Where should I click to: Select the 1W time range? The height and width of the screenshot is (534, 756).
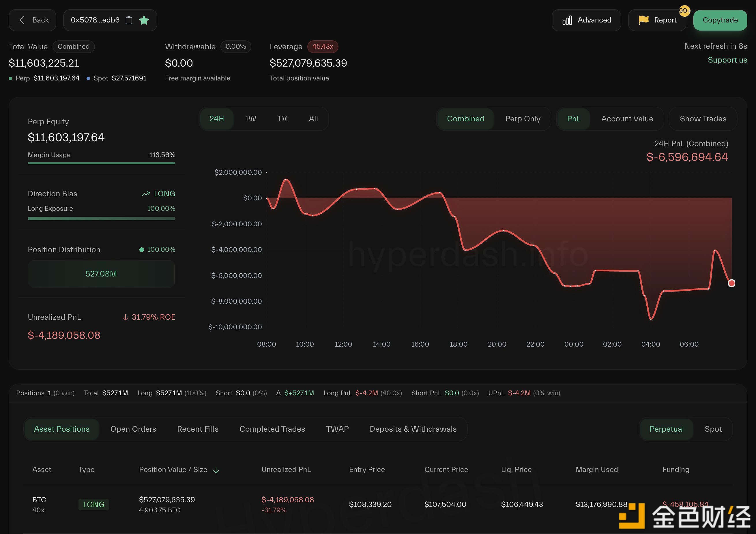tap(250, 119)
